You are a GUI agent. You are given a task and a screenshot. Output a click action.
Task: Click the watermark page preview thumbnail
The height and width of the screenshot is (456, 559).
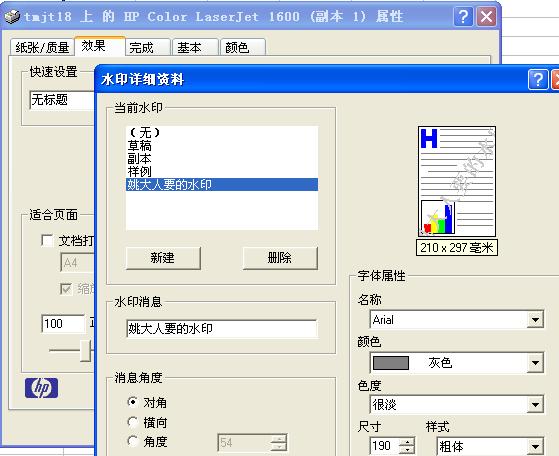[457, 181]
